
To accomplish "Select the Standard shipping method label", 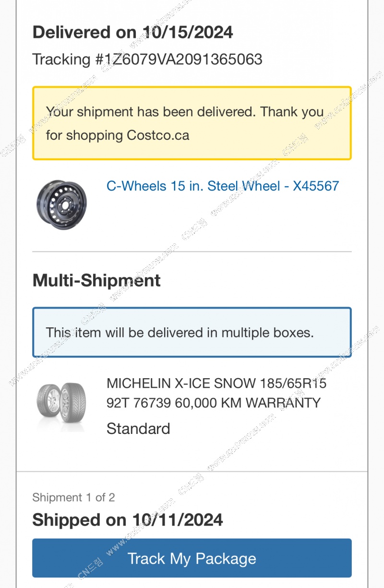I will (138, 429).
